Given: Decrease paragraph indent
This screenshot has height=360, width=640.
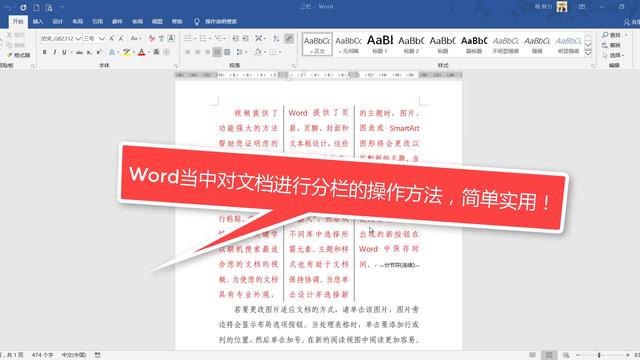Looking at the screenshot, I should click(236, 38).
